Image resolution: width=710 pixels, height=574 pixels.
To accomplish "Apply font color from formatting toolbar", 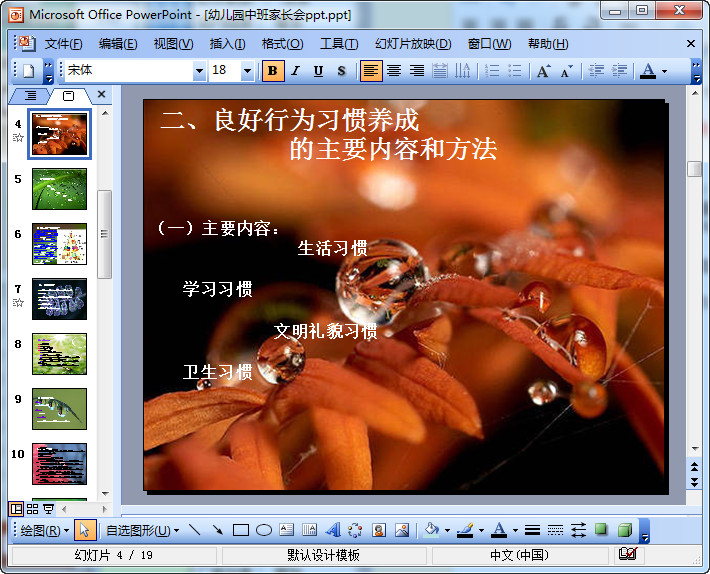I will 648,71.
